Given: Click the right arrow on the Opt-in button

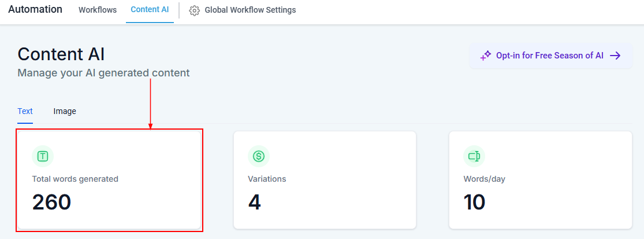Looking at the screenshot, I should pos(615,56).
